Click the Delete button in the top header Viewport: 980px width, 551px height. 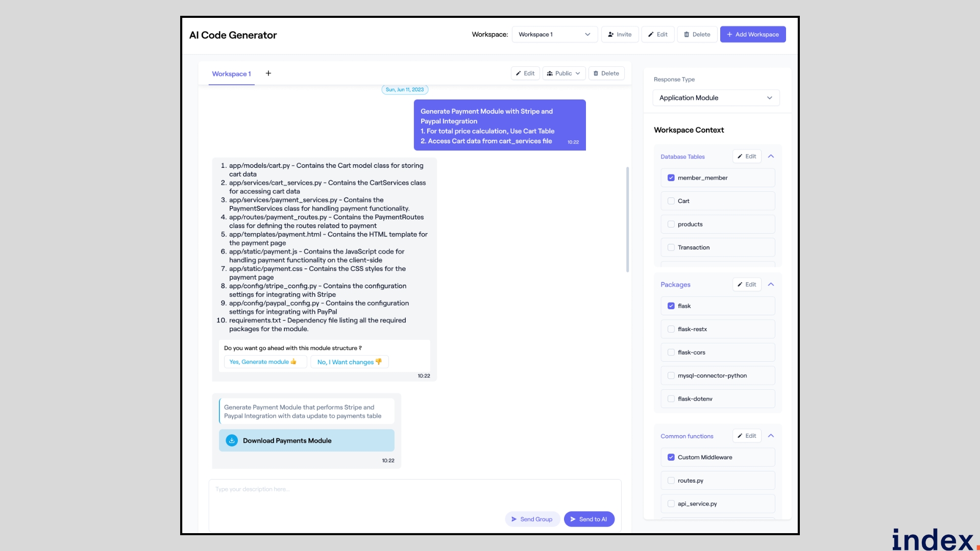tap(697, 34)
